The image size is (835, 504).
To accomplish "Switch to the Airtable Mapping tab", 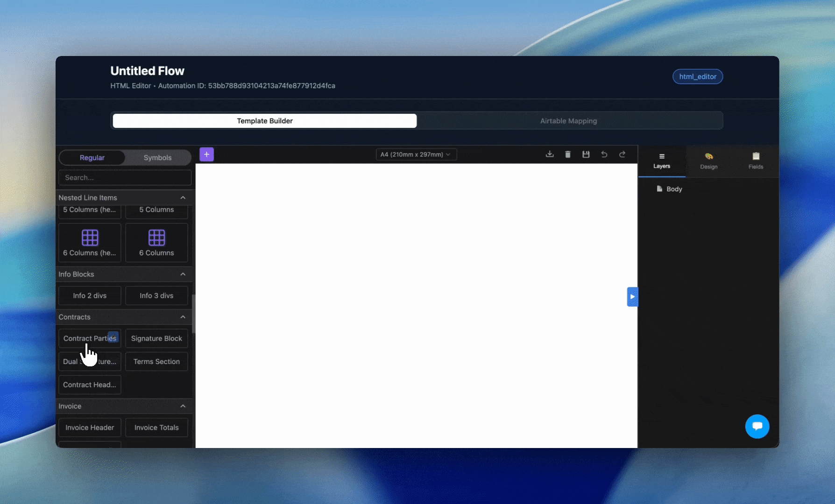I will pos(568,121).
